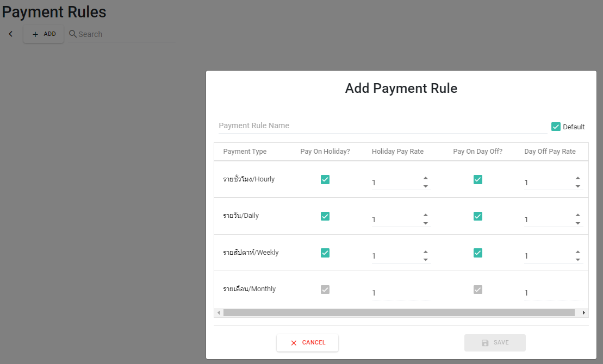Decrease Hourly Day Off Pay Rate
The width and height of the screenshot is (603, 364).
point(578,186)
